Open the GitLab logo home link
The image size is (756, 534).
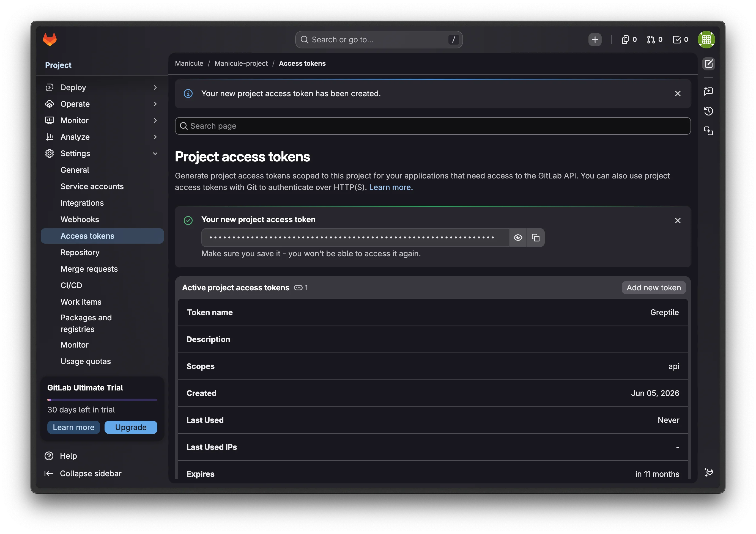(x=50, y=40)
